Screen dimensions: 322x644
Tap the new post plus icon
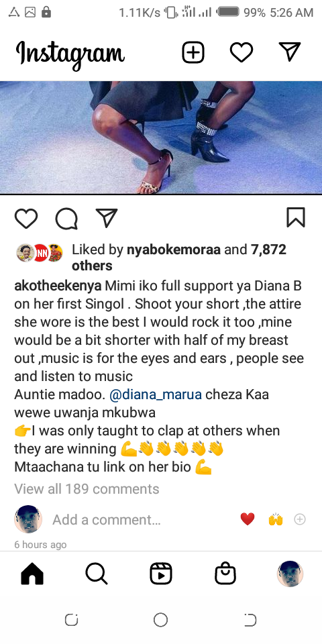click(193, 52)
